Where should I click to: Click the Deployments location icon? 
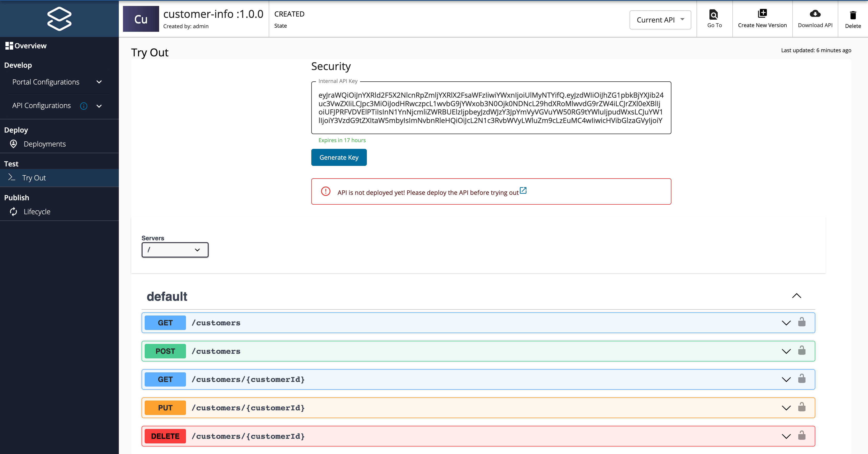(13, 144)
